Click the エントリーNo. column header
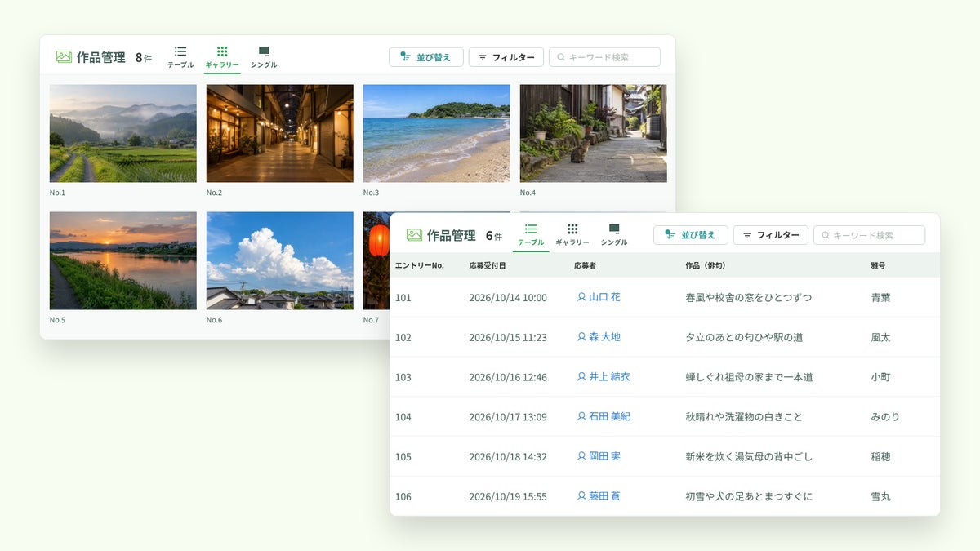Image resolution: width=980 pixels, height=551 pixels. (419, 265)
